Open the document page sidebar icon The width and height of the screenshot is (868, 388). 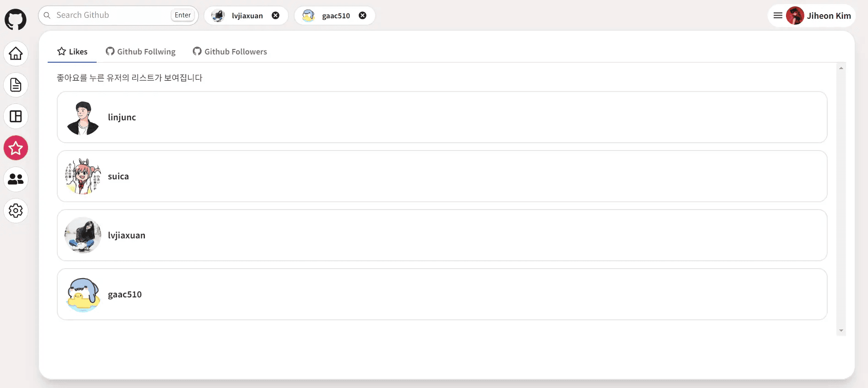[x=16, y=85]
